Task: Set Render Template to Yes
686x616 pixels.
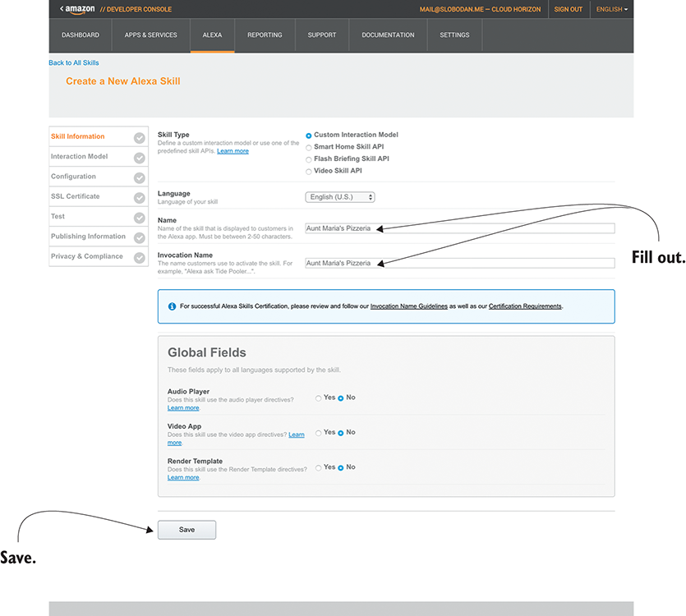Action: click(319, 468)
